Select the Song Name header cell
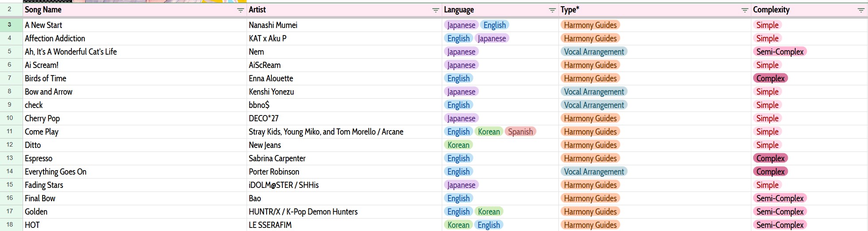This screenshot has height=231, width=868. [x=135, y=10]
